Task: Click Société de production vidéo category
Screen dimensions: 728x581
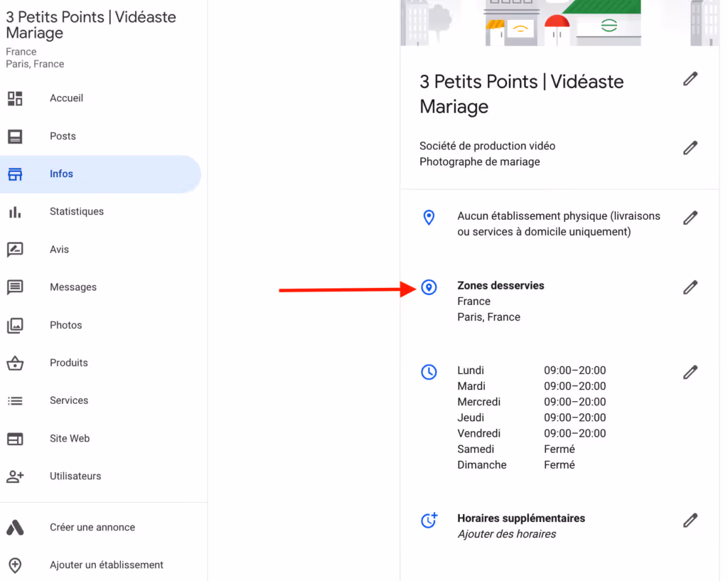Action: [x=487, y=146]
